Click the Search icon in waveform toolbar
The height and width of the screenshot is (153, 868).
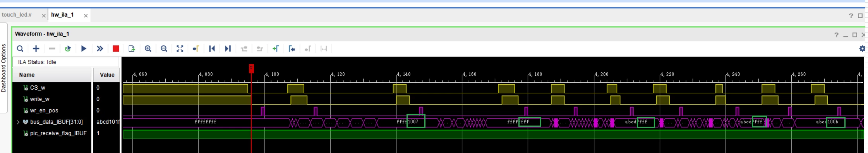click(x=20, y=49)
